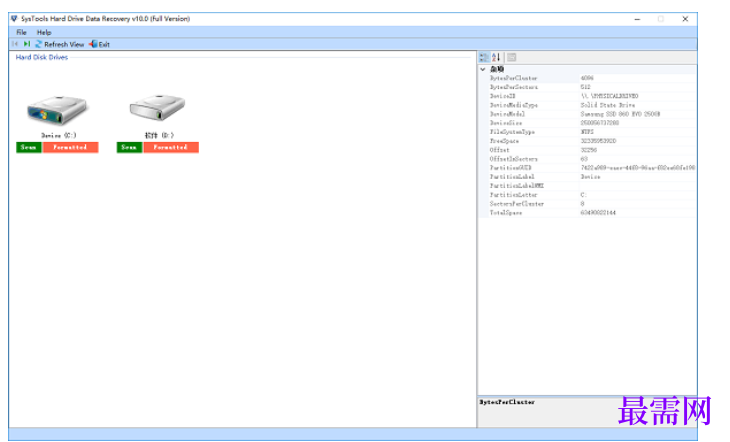This screenshot has height=442, width=730.
Task: Select the Offset property row
Action: tap(591, 150)
